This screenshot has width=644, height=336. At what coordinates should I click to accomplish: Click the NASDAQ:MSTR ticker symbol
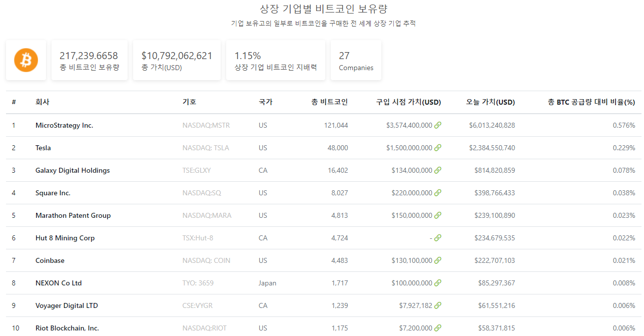click(206, 125)
